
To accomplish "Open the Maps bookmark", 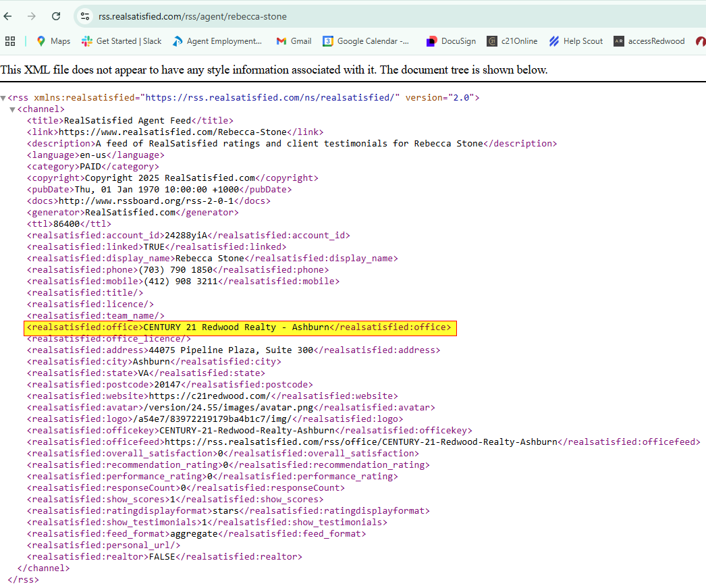I will tap(53, 41).
